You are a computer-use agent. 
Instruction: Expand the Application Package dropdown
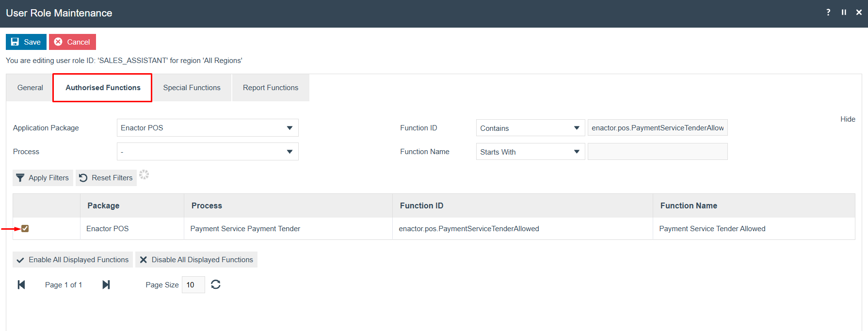click(x=208, y=128)
